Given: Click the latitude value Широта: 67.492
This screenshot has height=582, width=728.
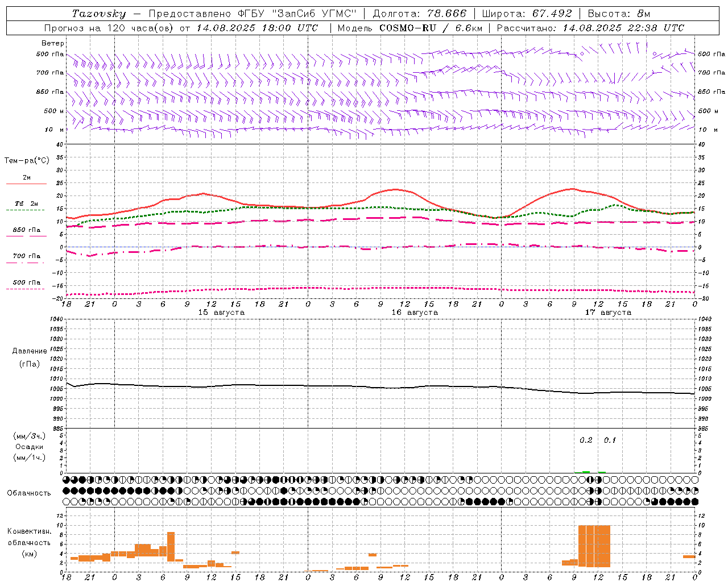Looking at the screenshot, I should pyautogui.click(x=527, y=14).
